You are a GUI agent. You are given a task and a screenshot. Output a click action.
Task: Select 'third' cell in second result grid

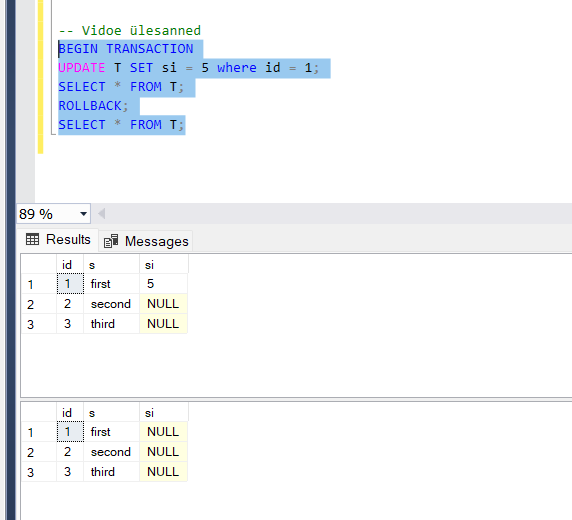click(x=112, y=472)
